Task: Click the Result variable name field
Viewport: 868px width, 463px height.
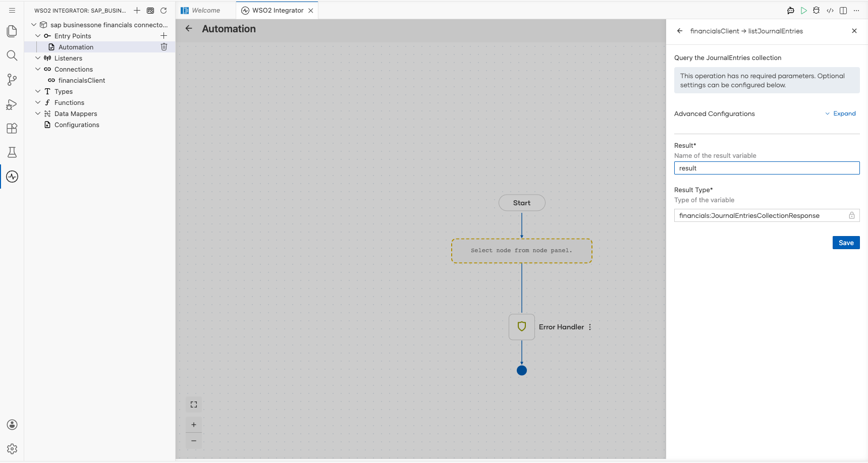Action: [767, 168]
